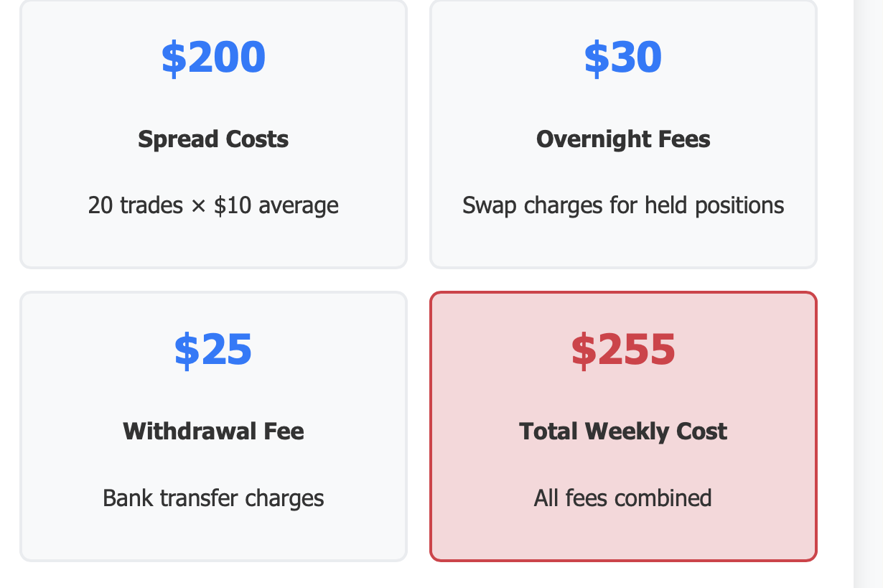Click the $25 withdrawal fee amount

213,350
